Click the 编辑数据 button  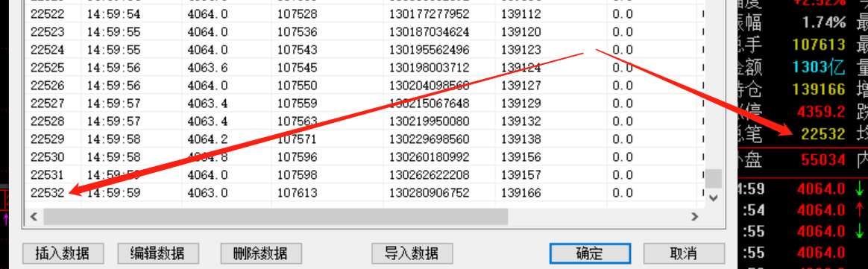click(157, 253)
